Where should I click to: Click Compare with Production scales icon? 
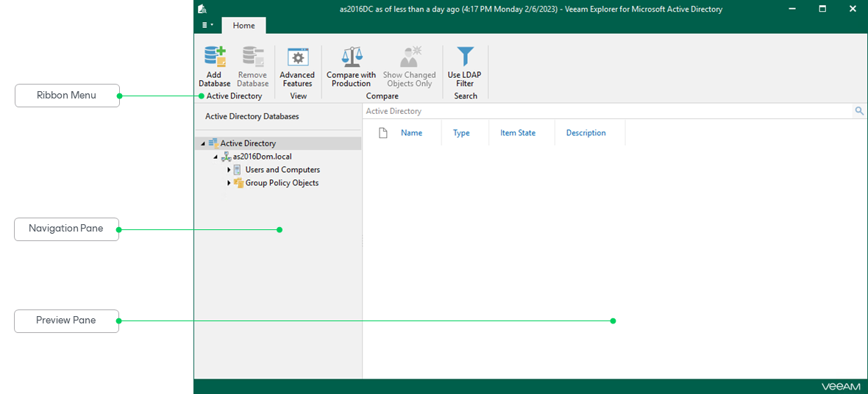pos(352,58)
